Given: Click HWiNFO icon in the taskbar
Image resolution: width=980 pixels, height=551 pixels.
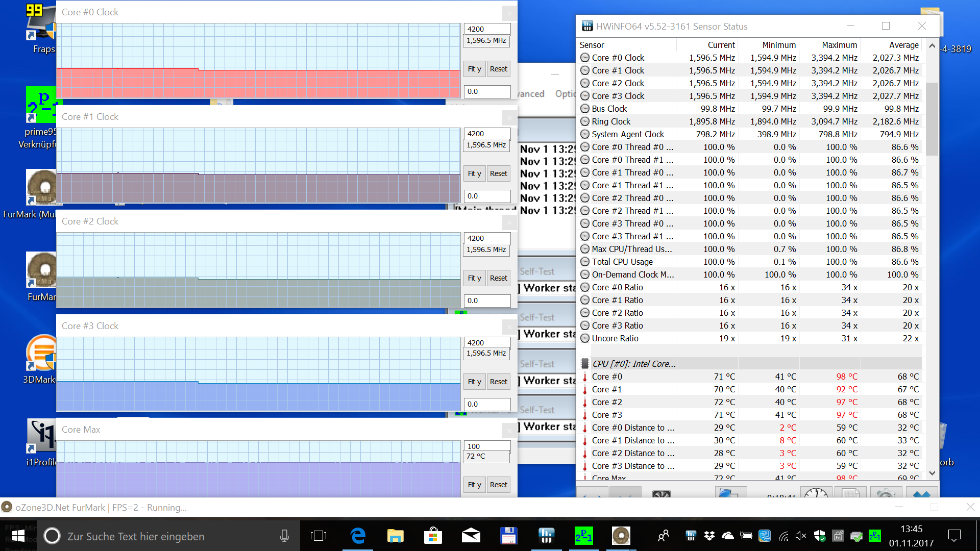Looking at the screenshot, I should 546,536.
